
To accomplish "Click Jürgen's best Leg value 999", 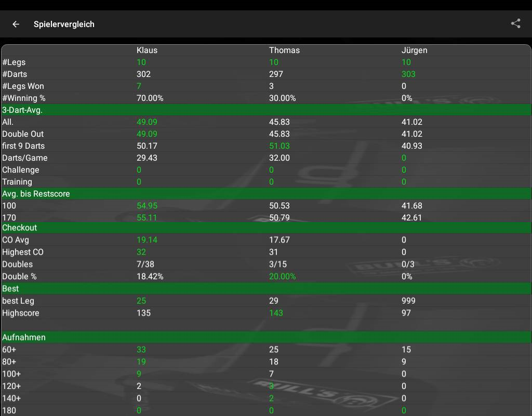I will (x=408, y=301).
